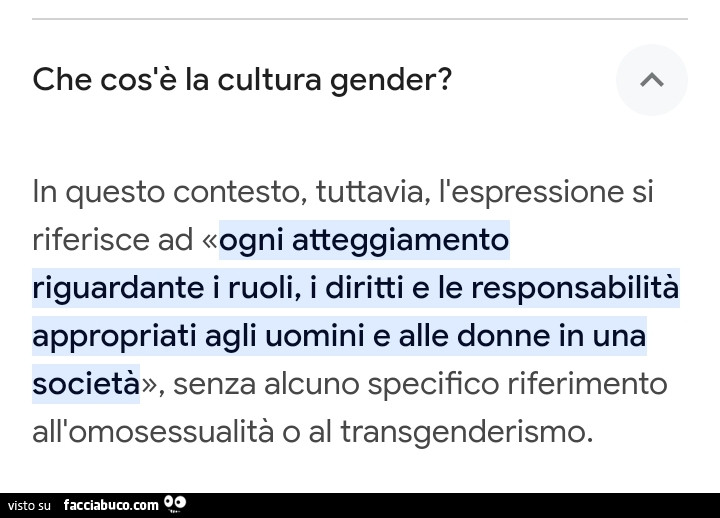Click the highlighted word "società"
The image size is (720, 518).
point(85,385)
